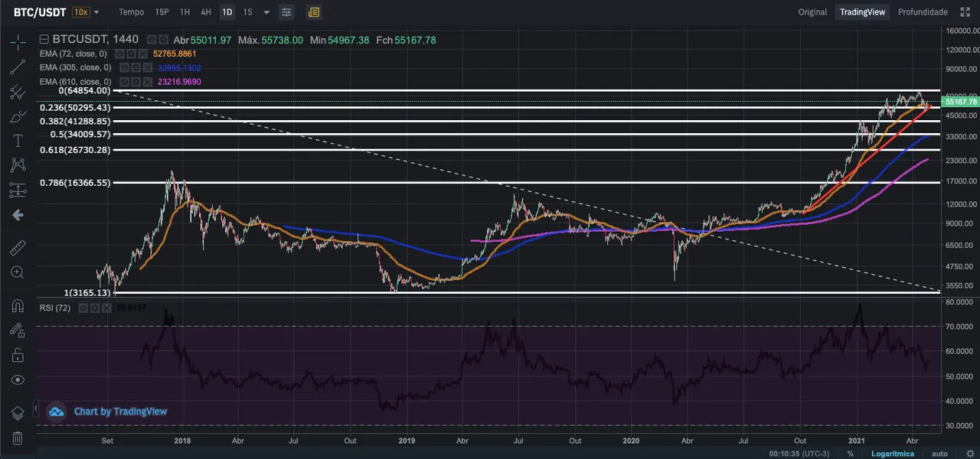Remove the RSI (72) indicator
This screenshot has height=459, width=980.
[x=106, y=308]
